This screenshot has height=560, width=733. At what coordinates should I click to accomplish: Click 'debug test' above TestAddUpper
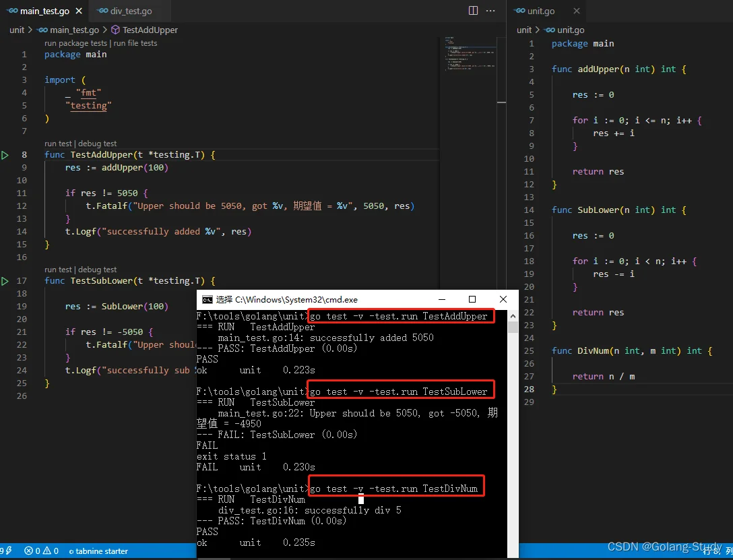[97, 144]
